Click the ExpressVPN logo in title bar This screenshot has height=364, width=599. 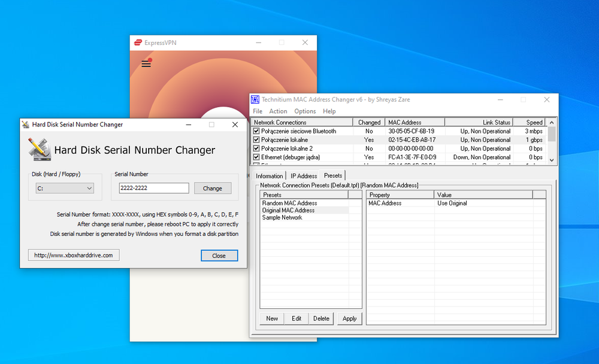pyautogui.click(x=138, y=43)
